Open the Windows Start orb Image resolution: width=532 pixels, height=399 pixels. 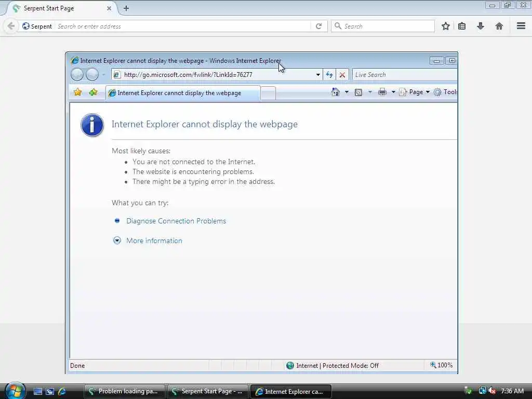pos(15,391)
